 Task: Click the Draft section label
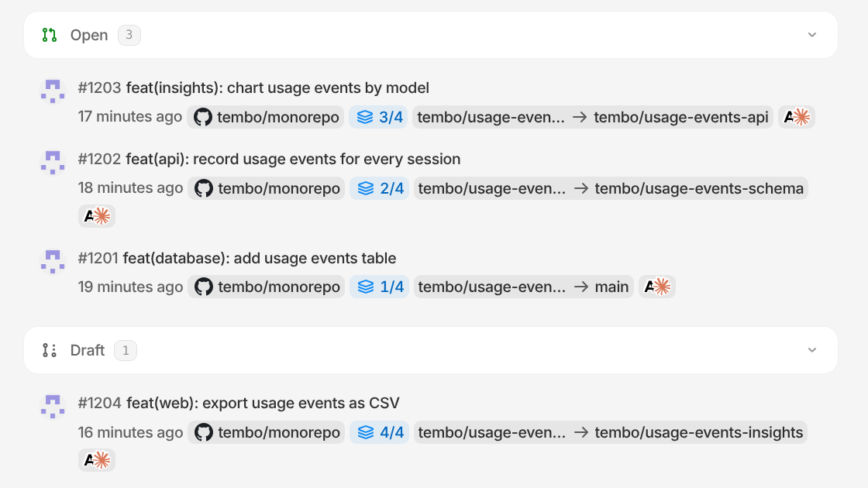click(x=87, y=350)
